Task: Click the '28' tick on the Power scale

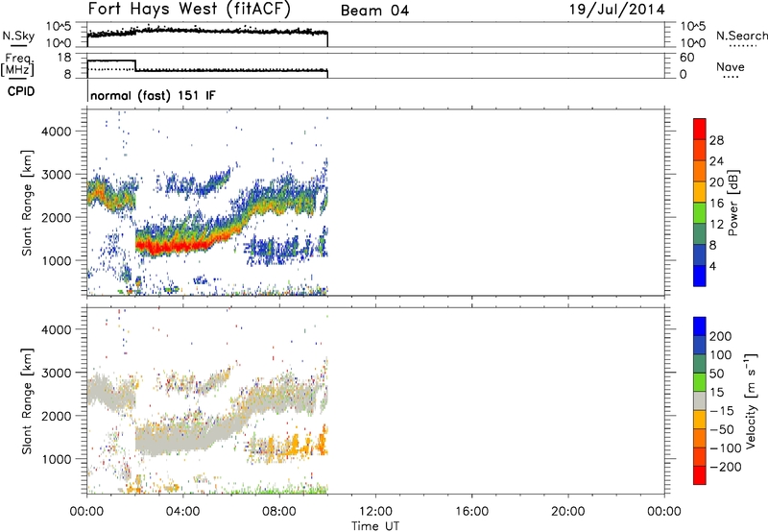Action: click(716, 140)
